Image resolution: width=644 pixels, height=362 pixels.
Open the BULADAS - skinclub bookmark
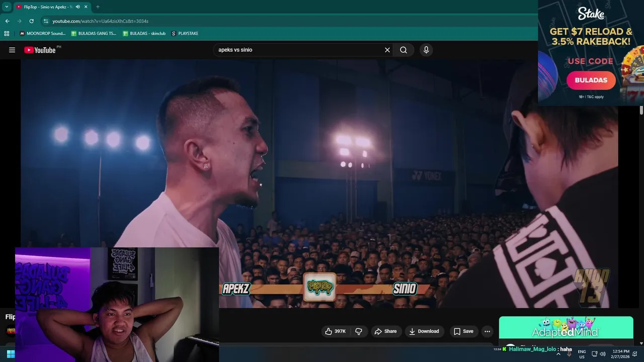(144, 34)
